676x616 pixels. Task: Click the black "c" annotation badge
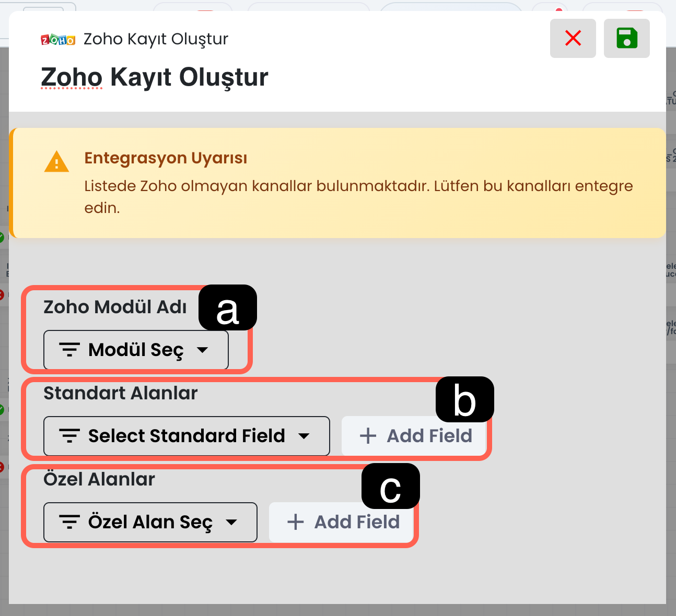pos(390,487)
